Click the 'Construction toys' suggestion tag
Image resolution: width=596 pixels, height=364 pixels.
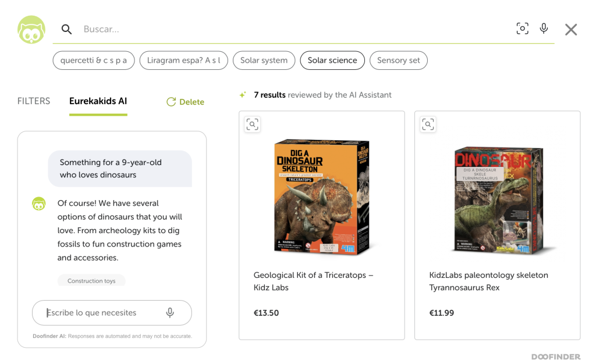[91, 280]
